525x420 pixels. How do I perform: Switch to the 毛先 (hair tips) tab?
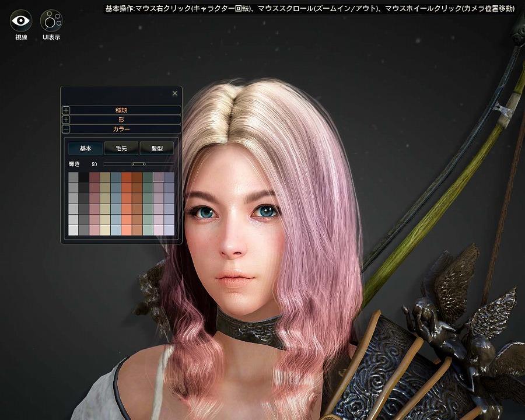(121, 148)
